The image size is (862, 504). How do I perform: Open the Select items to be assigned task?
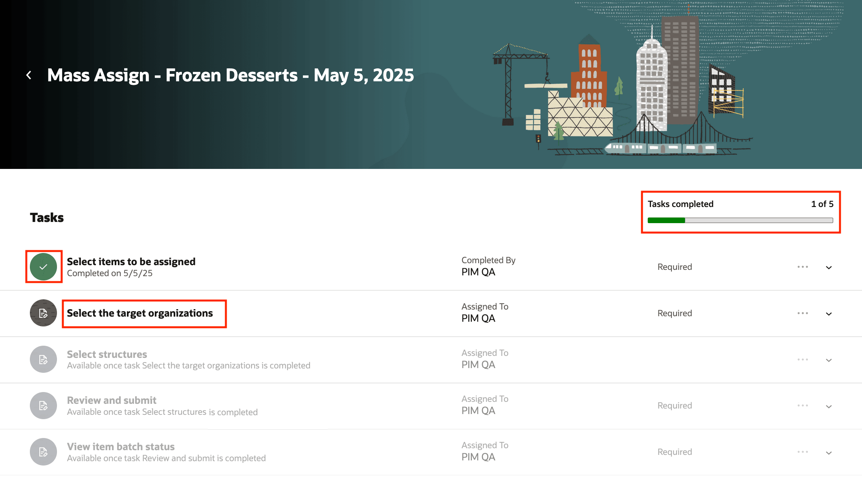[131, 262]
